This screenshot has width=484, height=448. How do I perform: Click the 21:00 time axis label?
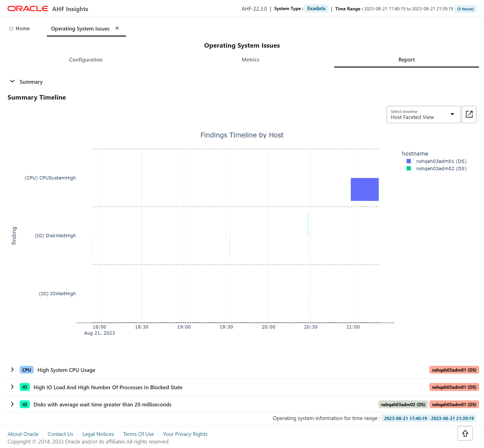[353, 327]
